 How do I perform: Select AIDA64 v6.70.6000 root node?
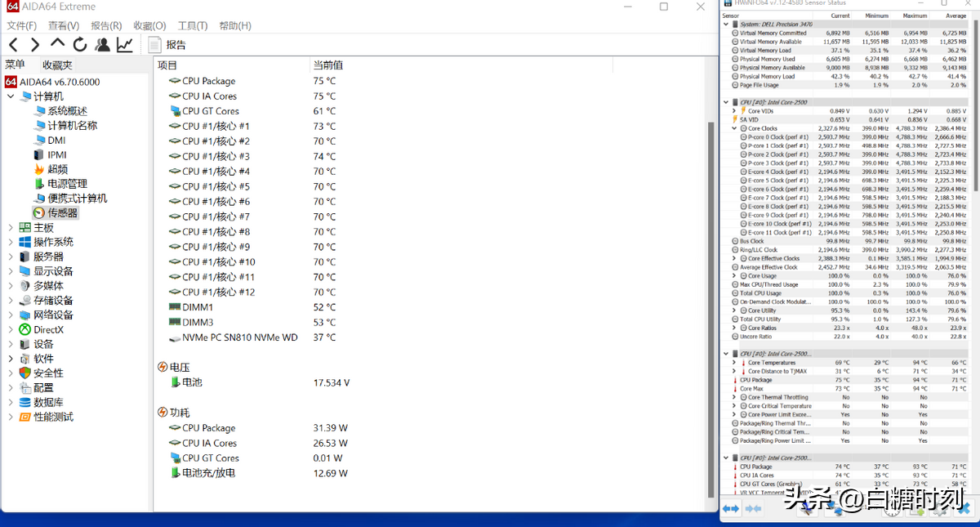point(53,82)
